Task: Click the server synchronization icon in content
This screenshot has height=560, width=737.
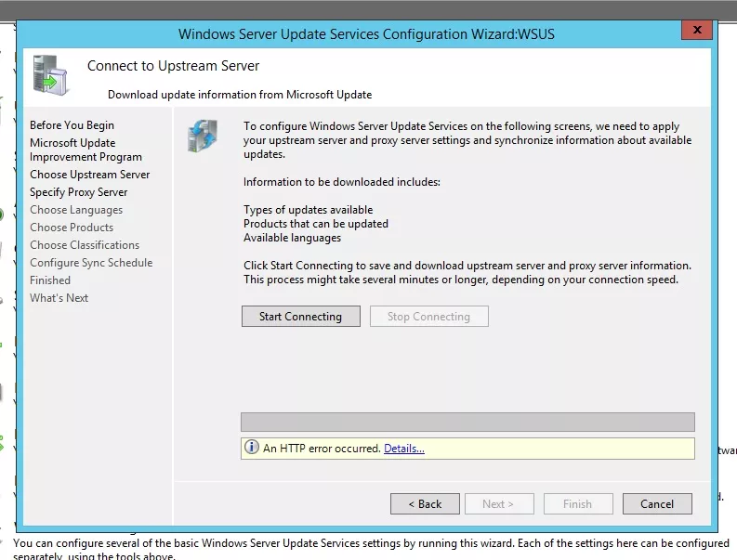Action: pos(203,136)
